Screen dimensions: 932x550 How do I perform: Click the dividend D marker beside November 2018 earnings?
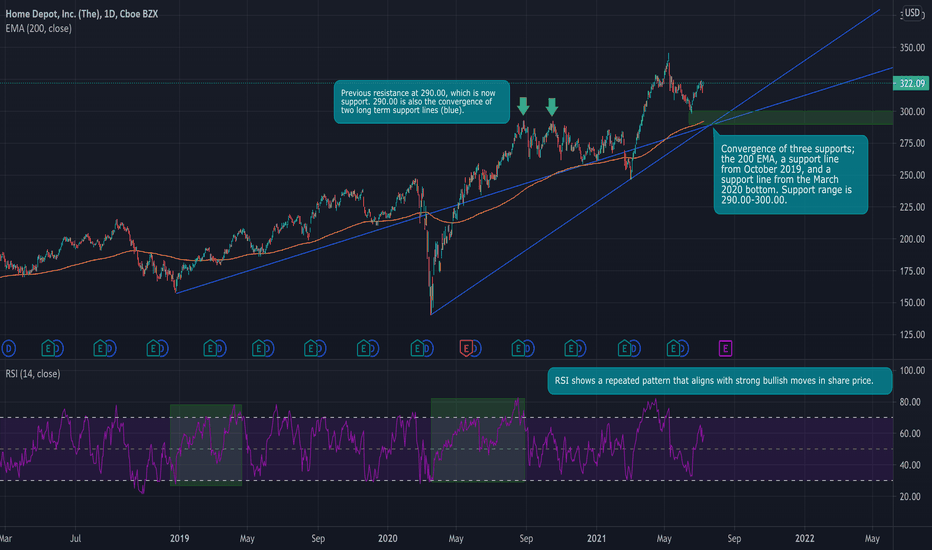[x=163, y=348]
